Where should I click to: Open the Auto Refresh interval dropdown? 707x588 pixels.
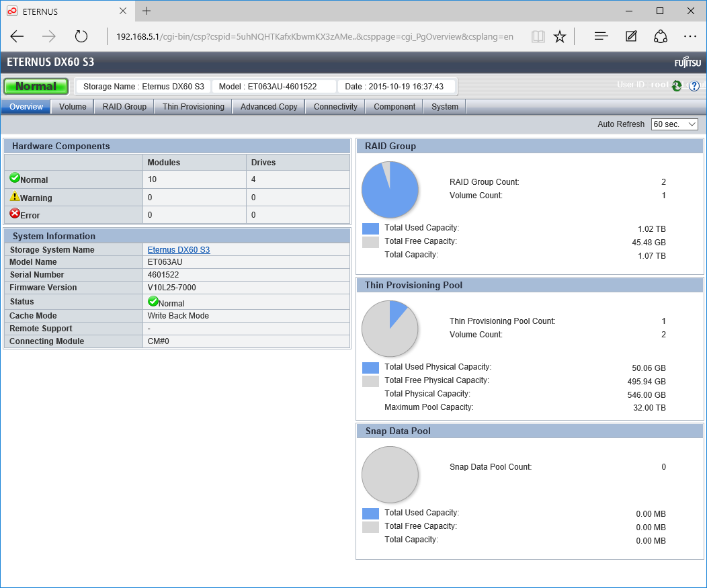tap(674, 124)
